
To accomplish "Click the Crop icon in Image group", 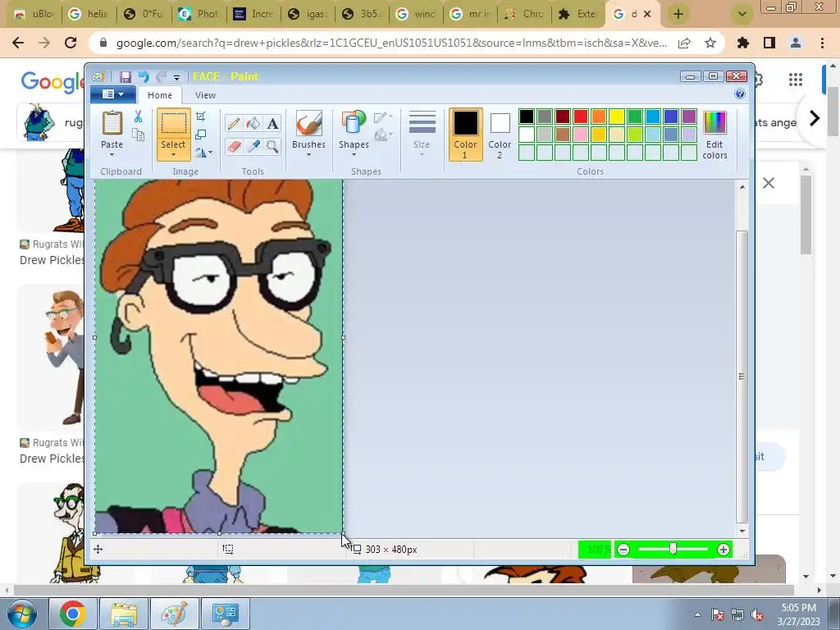I will coord(201,116).
